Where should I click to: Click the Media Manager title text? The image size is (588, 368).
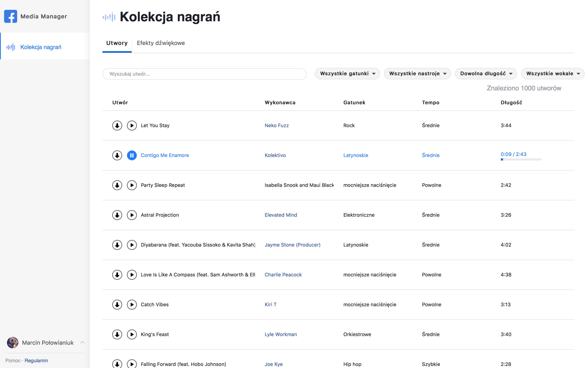[x=44, y=16]
